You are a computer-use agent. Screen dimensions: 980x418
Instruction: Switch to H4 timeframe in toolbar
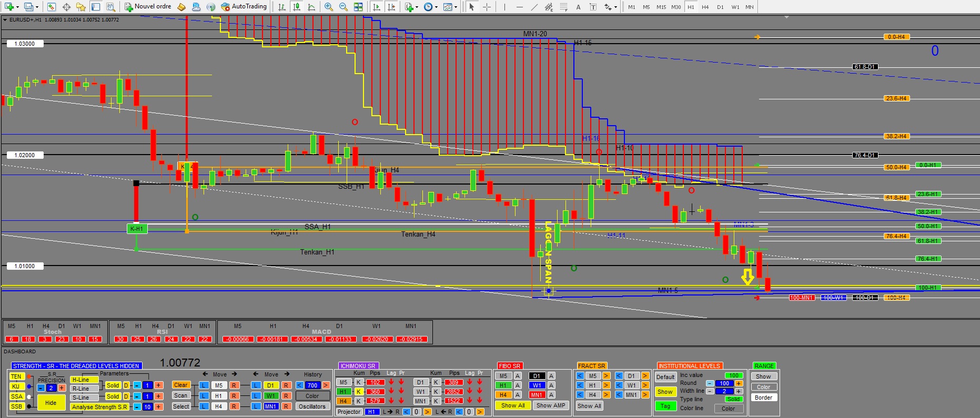pyautogui.click(x=705, y=7)
